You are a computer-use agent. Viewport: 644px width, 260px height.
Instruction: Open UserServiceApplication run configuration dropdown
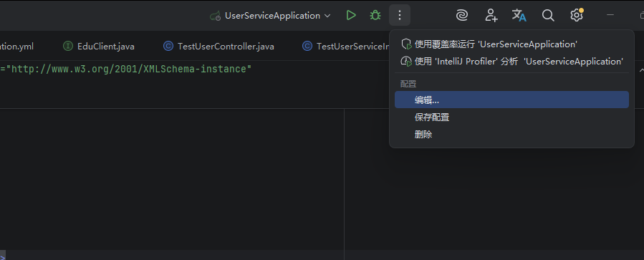pos(270,16)
